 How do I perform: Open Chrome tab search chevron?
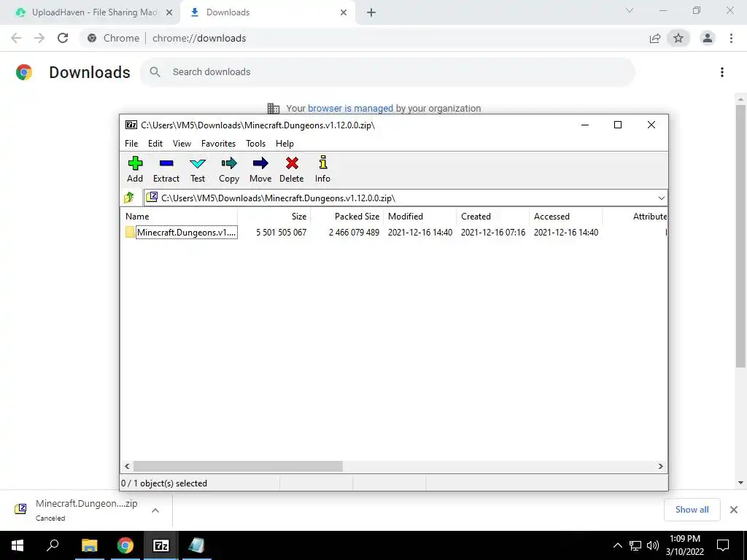pos(630,10)
